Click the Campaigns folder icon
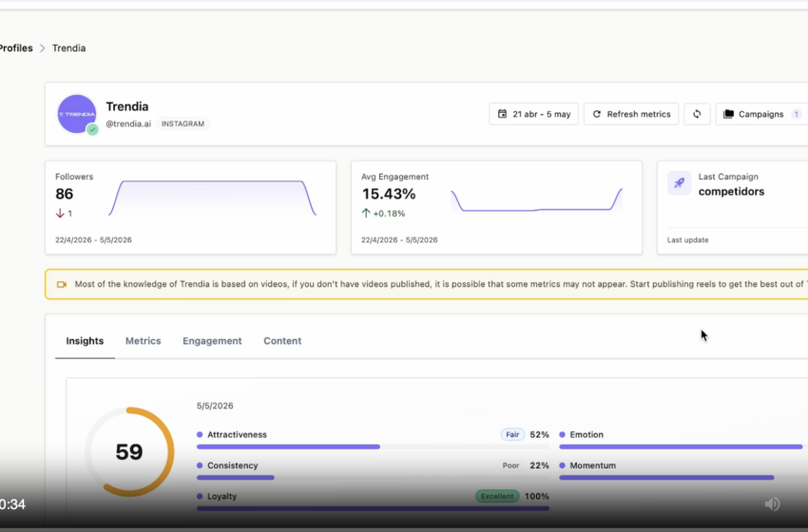This screenshot has height=532, width=808. coord(728,114)
